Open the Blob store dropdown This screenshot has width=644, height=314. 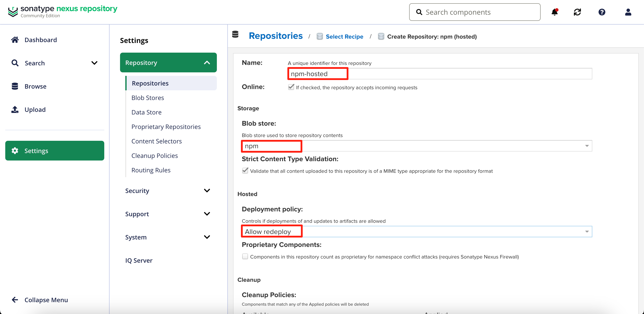tap(587, 146)
